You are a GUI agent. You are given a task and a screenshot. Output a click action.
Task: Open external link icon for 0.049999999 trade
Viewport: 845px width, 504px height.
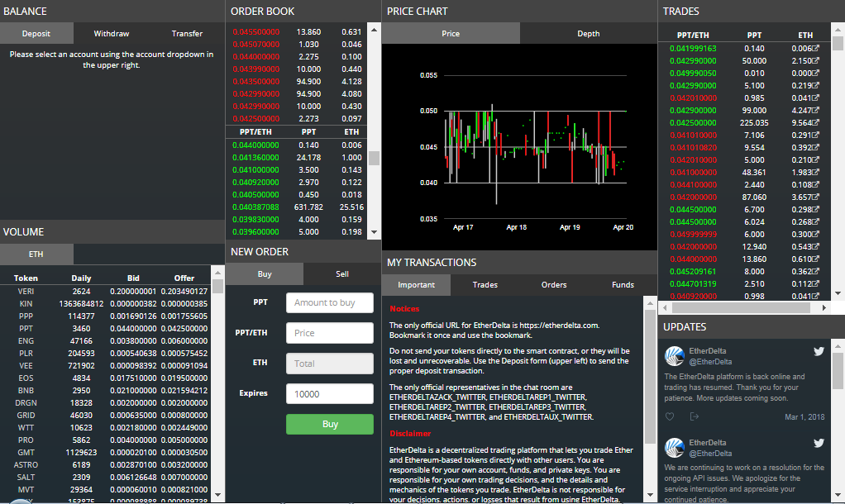(816, 234)
